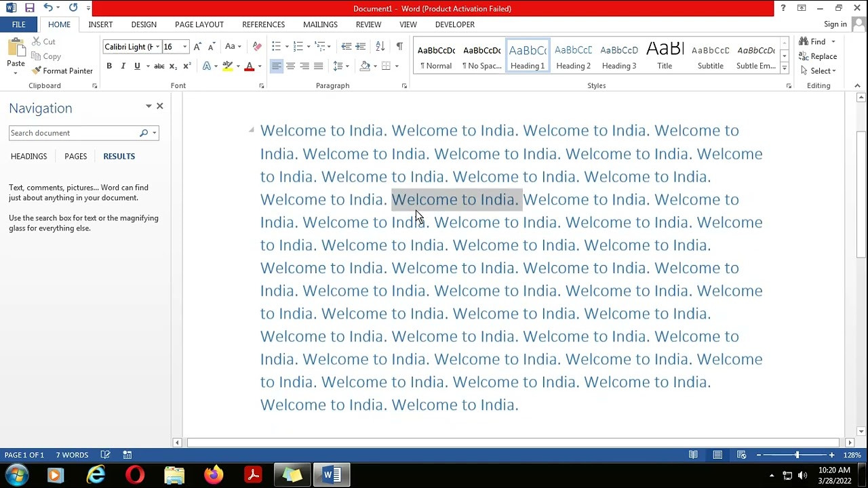
Task: Close the Navigation pane
Action: [160, 106]
